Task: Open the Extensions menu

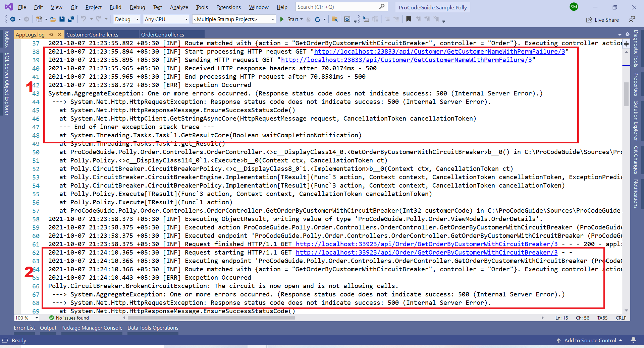Action: pyautogui.click(x=228, y=7)
